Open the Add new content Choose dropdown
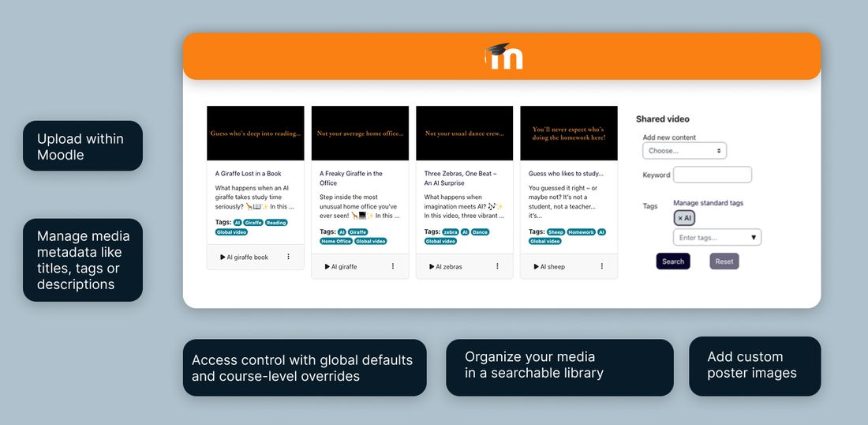This screenshot has height=425, width=868. click(684, 151)
